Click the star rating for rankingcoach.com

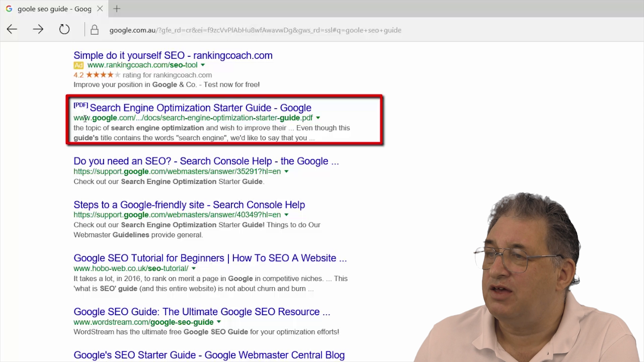pos(103,75)
